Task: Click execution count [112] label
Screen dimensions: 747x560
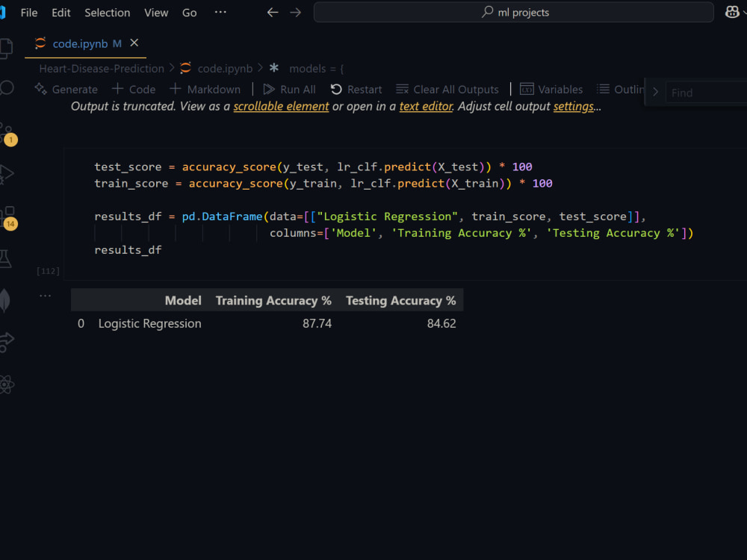Action: 48,271
